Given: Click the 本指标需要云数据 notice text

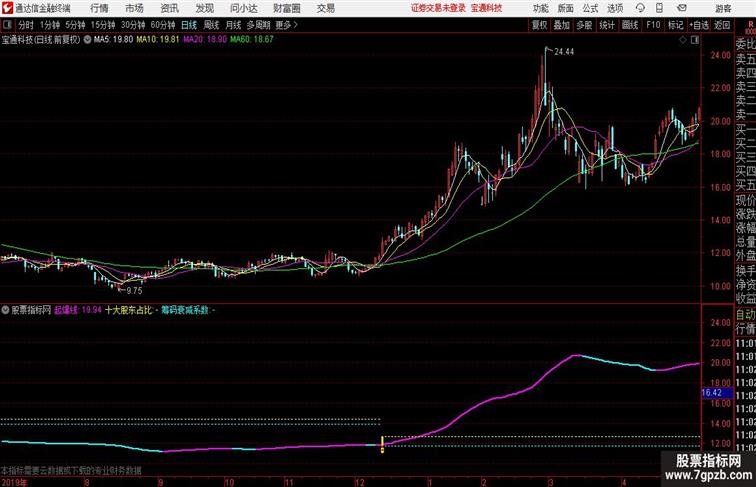Looking at the screenshot, I should 71,470.
